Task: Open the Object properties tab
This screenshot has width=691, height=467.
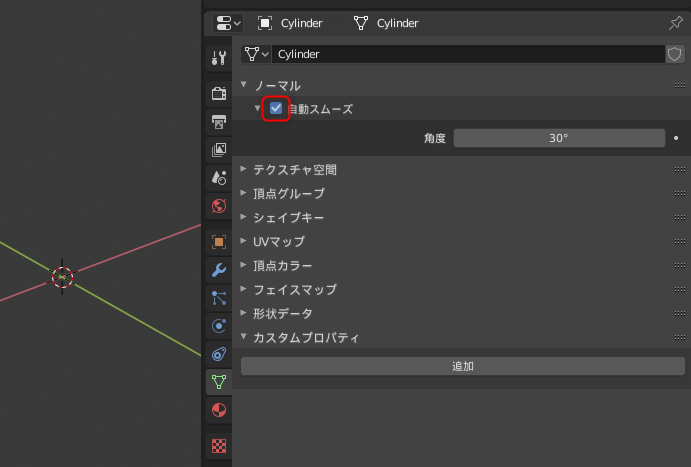Action: (x=219, y=242)
